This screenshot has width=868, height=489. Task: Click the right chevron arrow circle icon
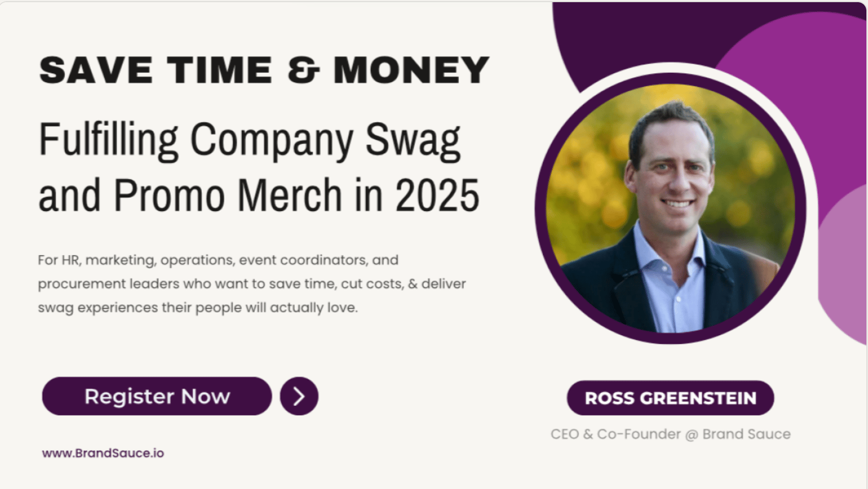coord(299,396)
